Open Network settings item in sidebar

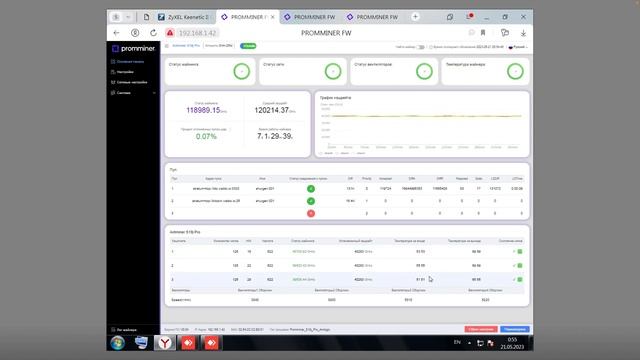(129, 82)
